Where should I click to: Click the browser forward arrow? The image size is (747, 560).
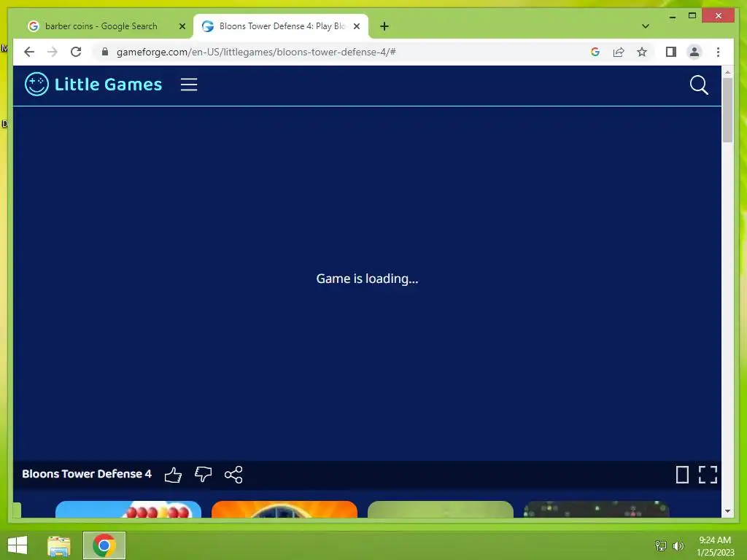[53, 52]
